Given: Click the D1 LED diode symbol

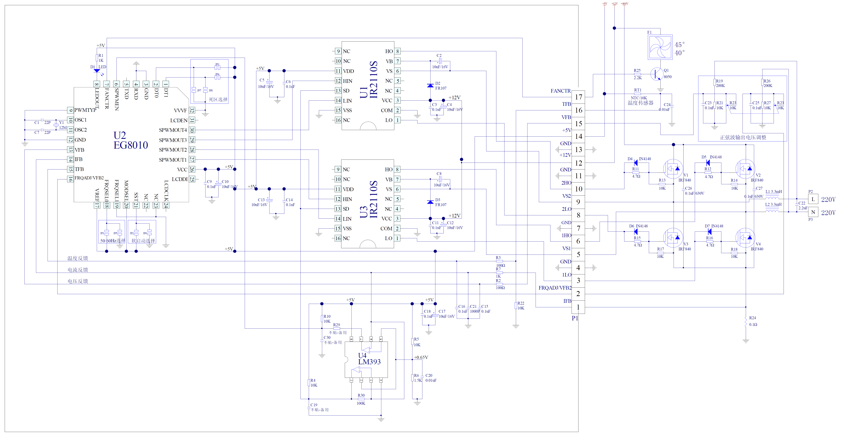Looking at the screenshot, I should pyautogui.click(x=97, y=71).
